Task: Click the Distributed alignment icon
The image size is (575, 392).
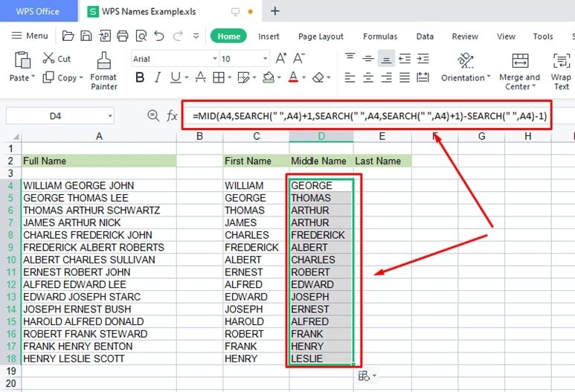Action: coord(423,77)
